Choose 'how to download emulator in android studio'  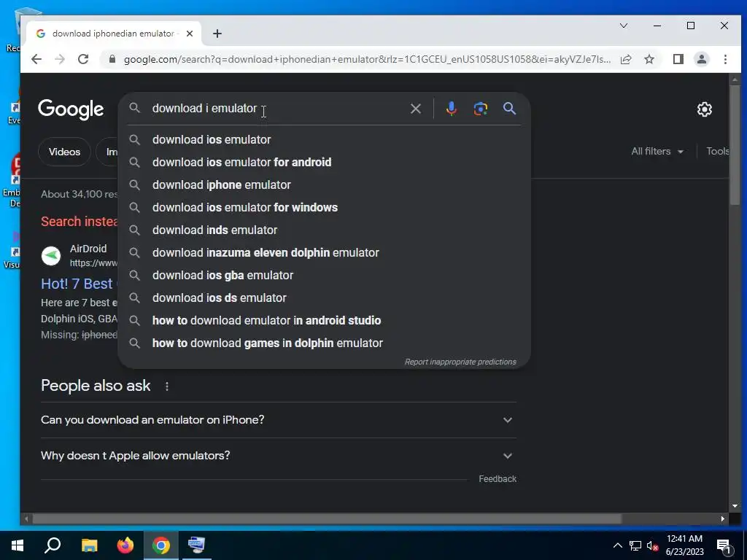pos(325,321)
